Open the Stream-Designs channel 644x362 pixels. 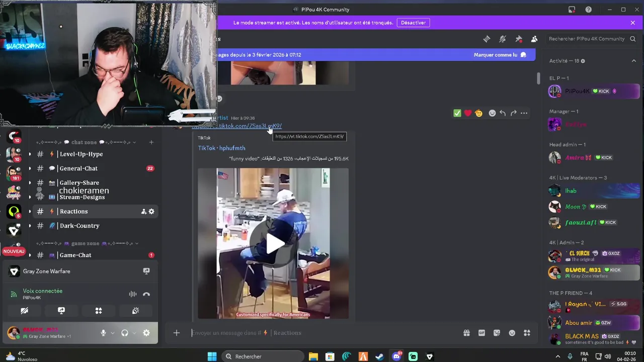pos(95,197)
